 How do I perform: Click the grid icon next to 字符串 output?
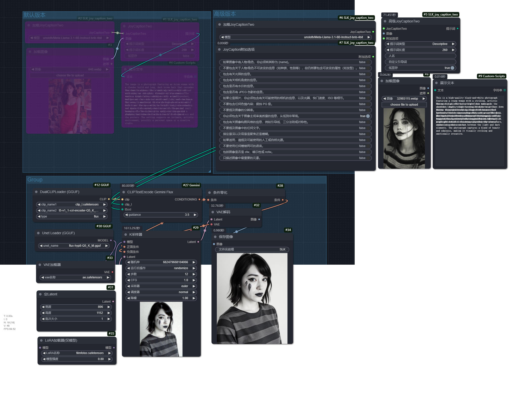tap(505, 90)
